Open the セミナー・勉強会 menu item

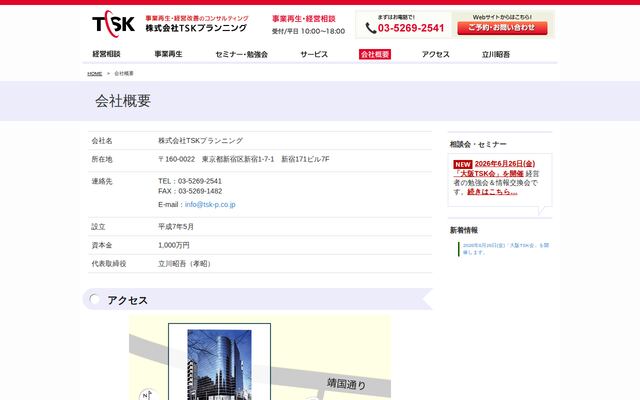tap(242, 54)
